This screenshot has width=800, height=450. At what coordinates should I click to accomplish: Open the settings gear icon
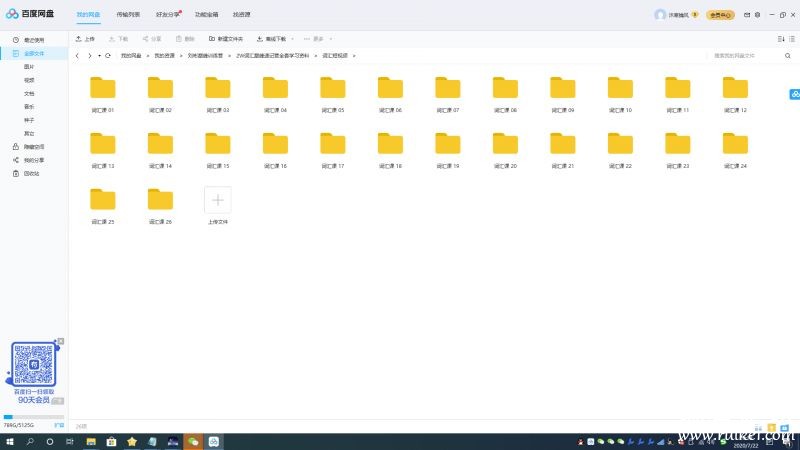click(x=758, y=15)
